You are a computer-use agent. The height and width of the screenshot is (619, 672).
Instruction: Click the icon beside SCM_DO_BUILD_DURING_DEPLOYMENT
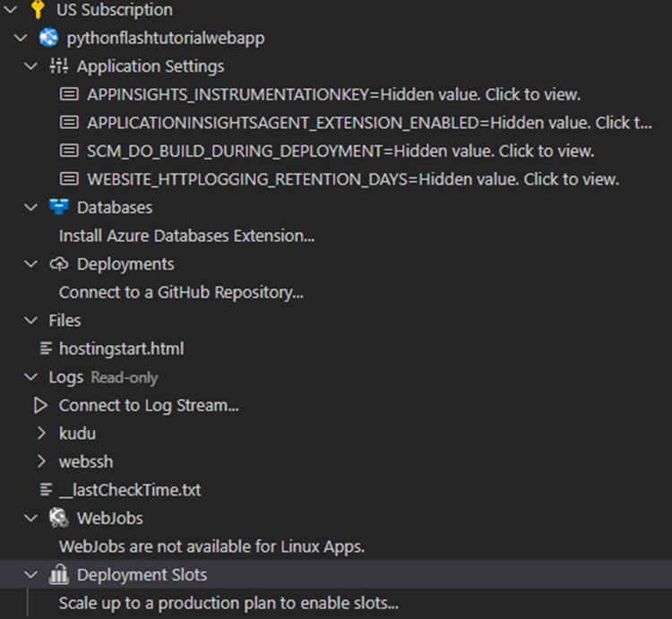[69, 150]
